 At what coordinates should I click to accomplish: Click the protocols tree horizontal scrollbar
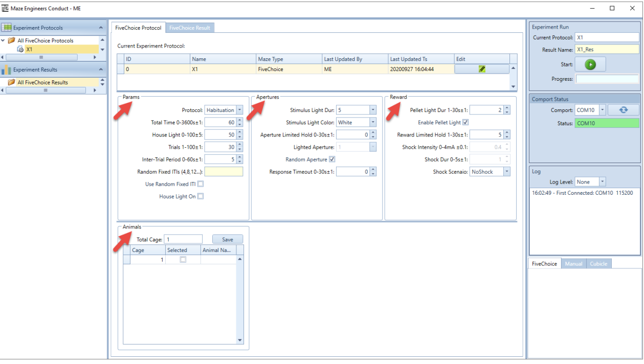pyautogui.click(x=49, y=57)
